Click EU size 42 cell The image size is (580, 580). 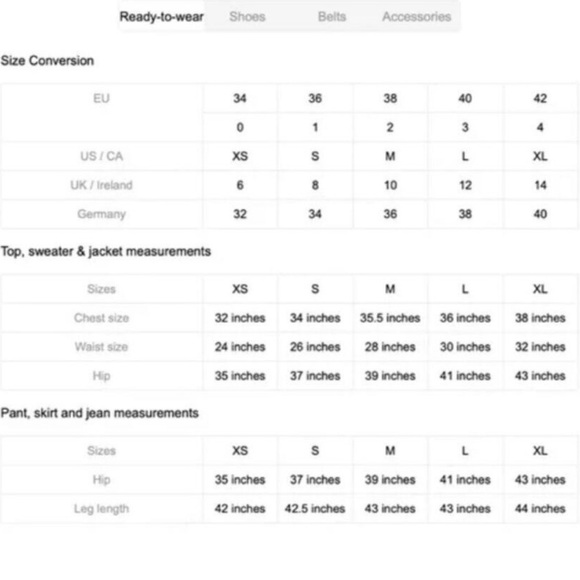pos(540,98)
